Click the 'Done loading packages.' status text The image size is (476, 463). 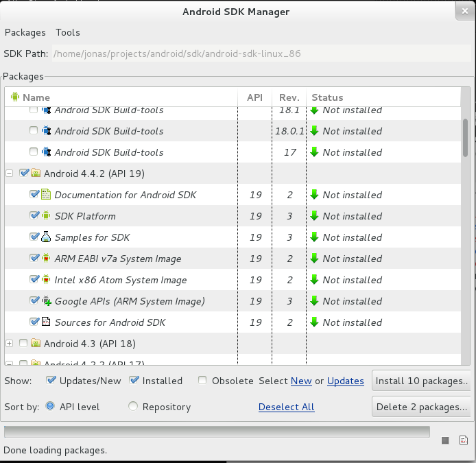[56, 450]
